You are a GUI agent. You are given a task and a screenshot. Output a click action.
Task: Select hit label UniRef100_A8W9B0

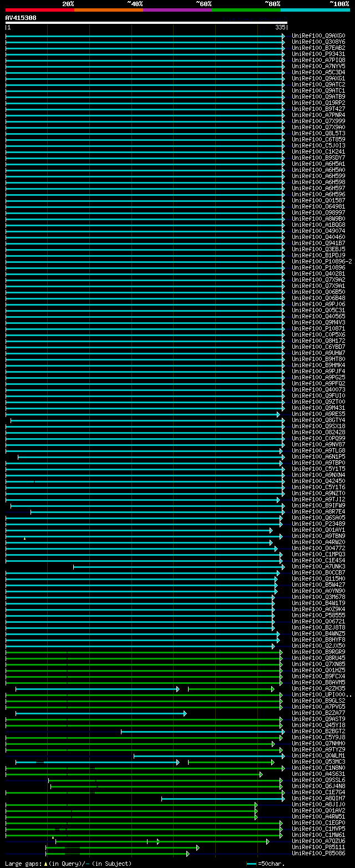coord(318,219)
